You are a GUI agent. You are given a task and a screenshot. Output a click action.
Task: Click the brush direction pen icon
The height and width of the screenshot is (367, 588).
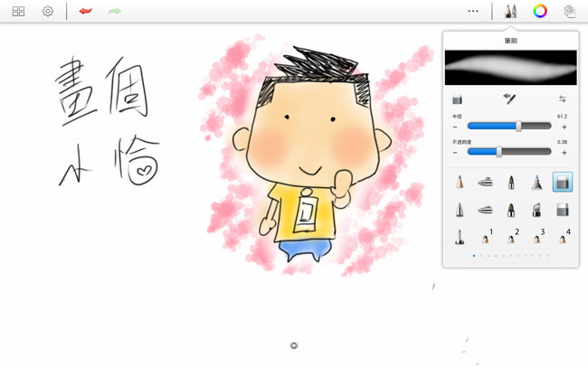(x=509, y=99)
